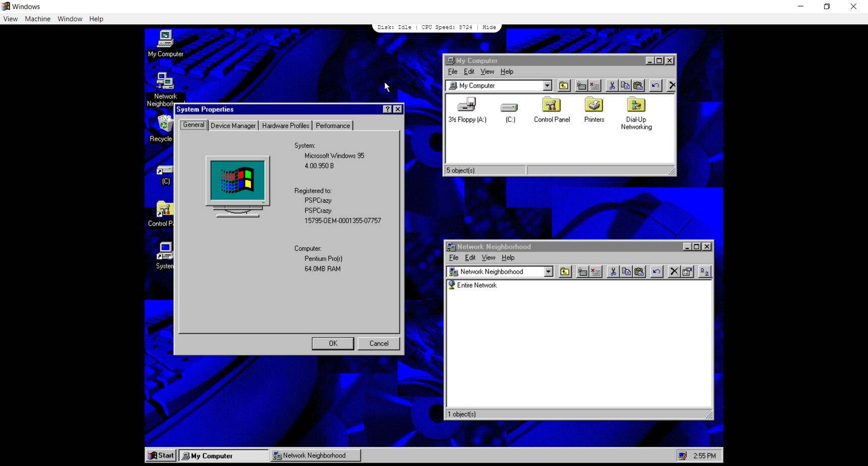This screenshot has height=466, width=868.
Task: Go up one level in Network Neighborhood window
Action: click(x=565, y=272)
